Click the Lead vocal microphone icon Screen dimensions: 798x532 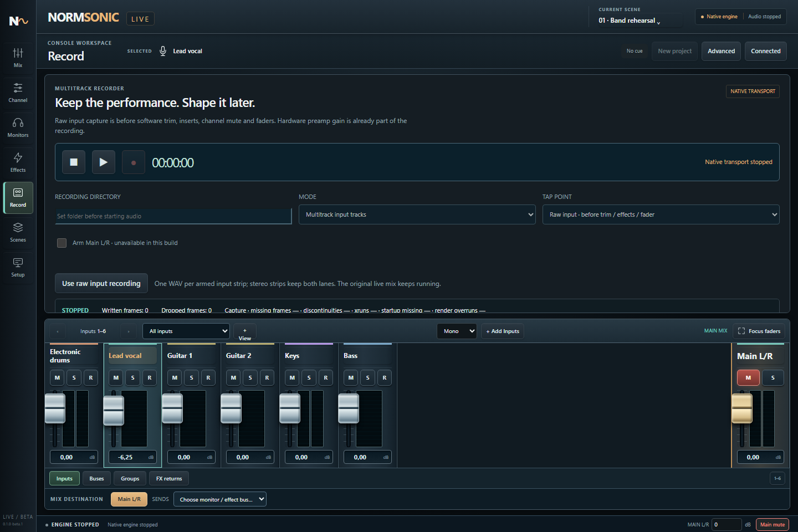click(x=163, y=51)
